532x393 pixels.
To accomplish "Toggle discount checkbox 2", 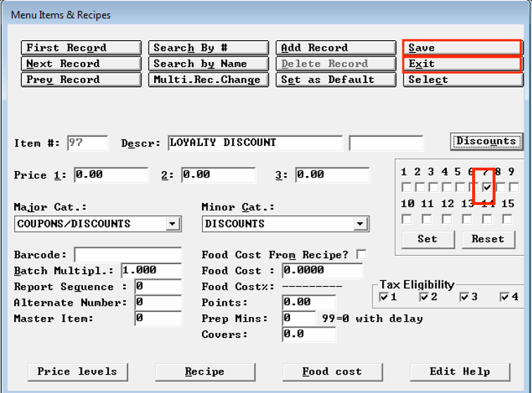I will pos(419,187).
